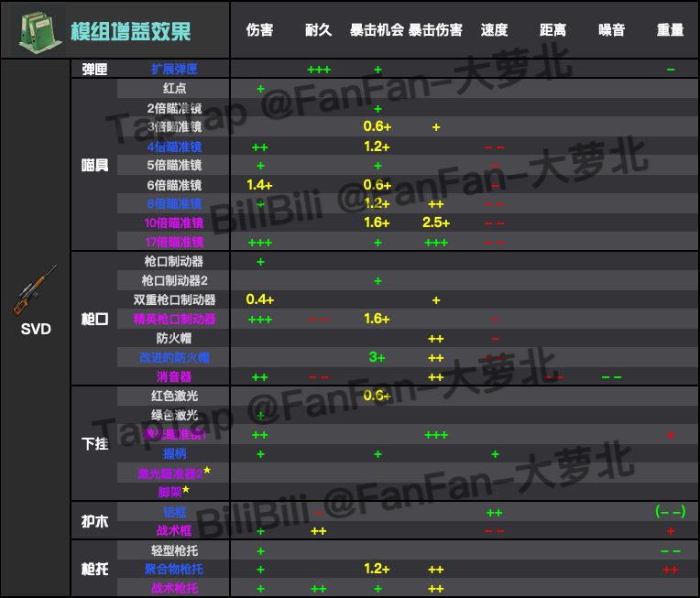
Task: Click the 2.5+ crit damage value for 10倍瞄准镜
Action: point(436,223)
